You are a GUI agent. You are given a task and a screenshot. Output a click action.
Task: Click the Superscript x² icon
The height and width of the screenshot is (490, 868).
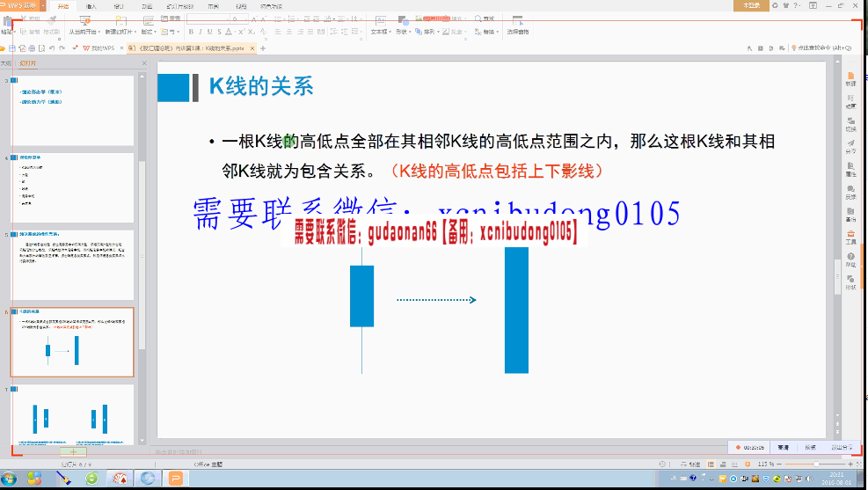point(241,33)
